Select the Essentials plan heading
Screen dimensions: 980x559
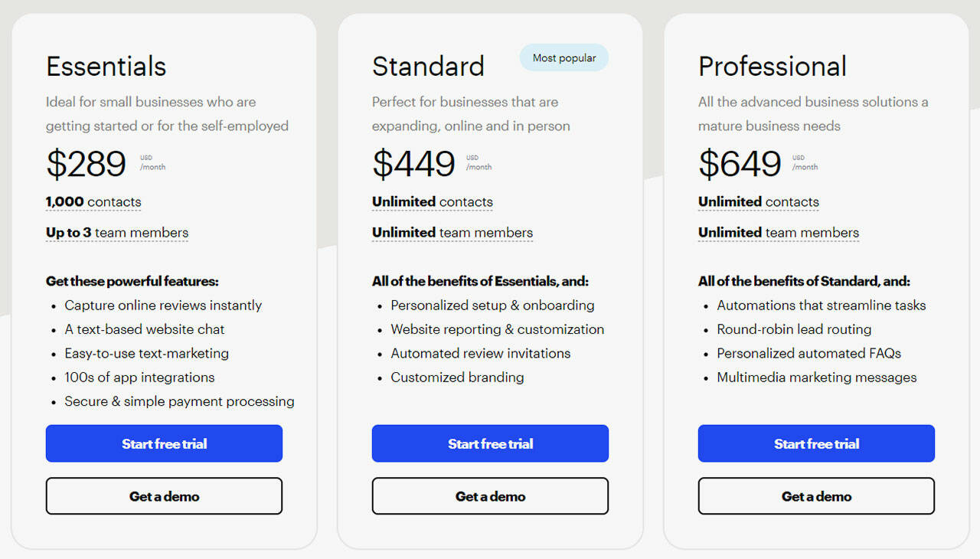pyautogui.click(x=106, y=67)
